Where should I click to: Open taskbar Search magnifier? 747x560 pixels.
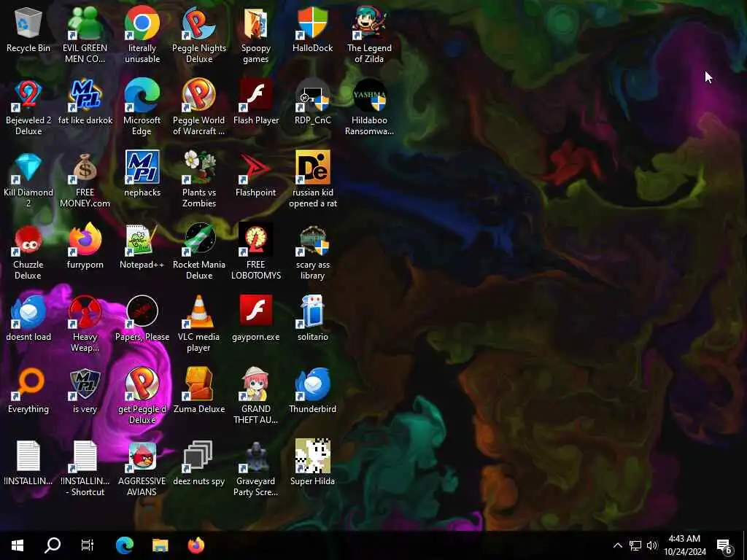[53, 545]
